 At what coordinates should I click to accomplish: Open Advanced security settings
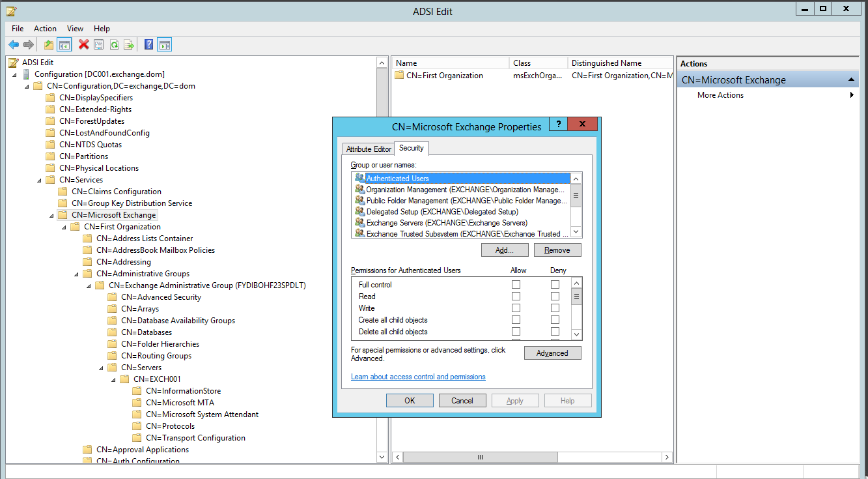coord(552,353)
